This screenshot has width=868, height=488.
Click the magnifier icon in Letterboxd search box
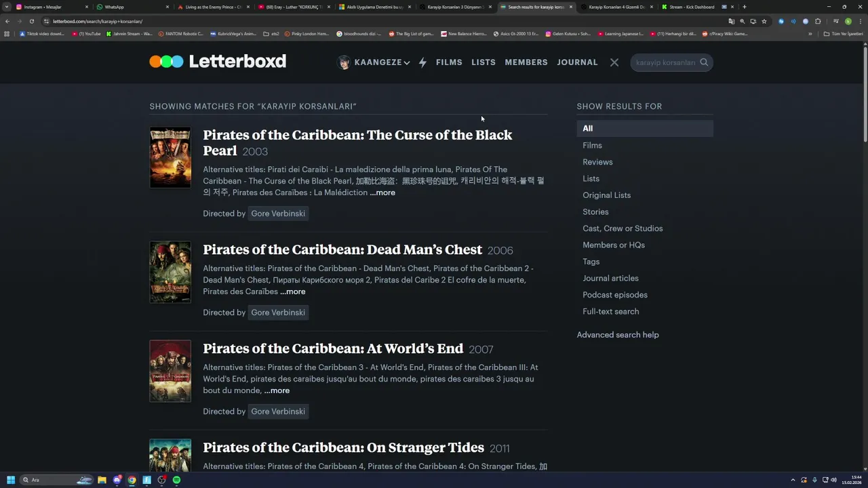tap(704, 62)
